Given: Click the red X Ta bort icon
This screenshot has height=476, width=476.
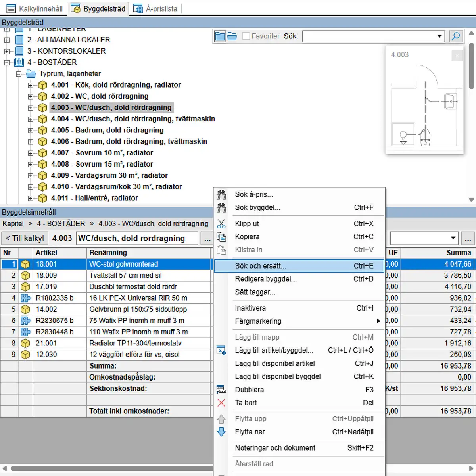Looking at the screenshot, I should coord(221,403).
